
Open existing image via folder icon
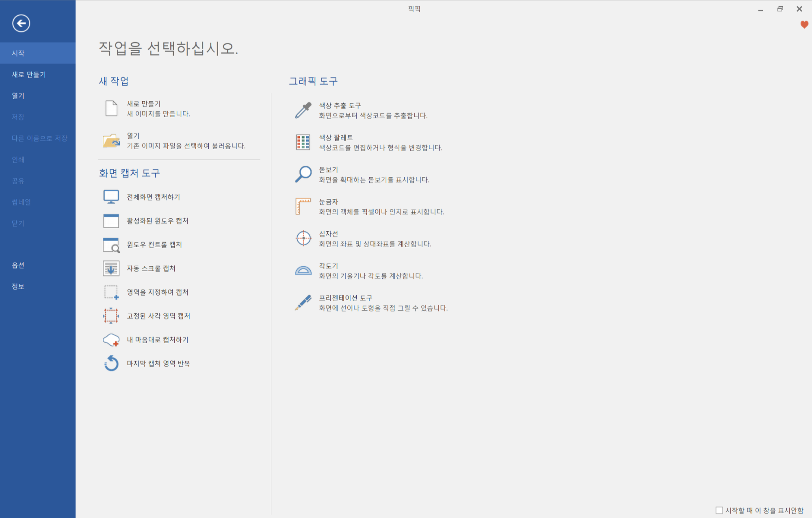point(111,141)
